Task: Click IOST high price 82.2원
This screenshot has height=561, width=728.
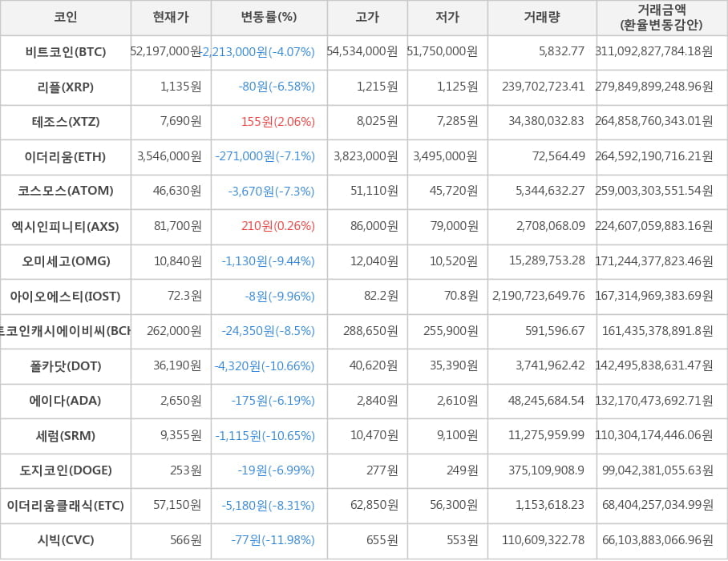Action: pos(381,296)
